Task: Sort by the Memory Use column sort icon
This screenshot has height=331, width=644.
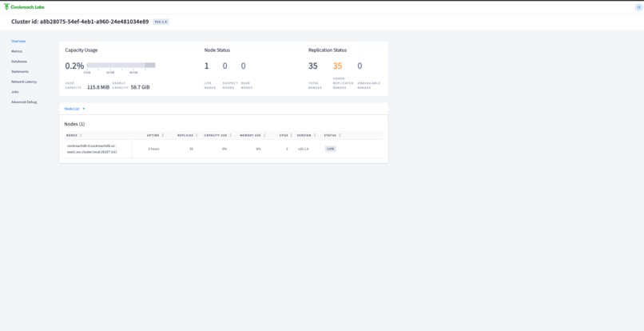Action: pos(264,135)
